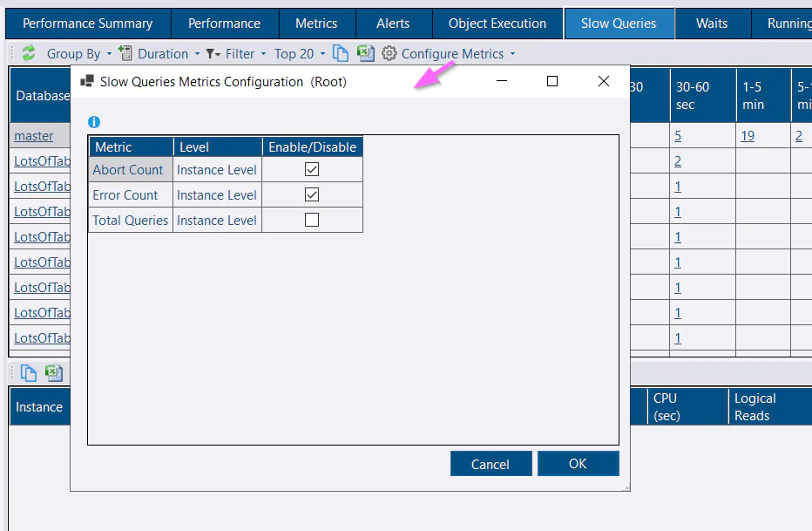The image size is (812, 531).
Task: Enable the Total Queries metric checkbox
Action: 311,220
